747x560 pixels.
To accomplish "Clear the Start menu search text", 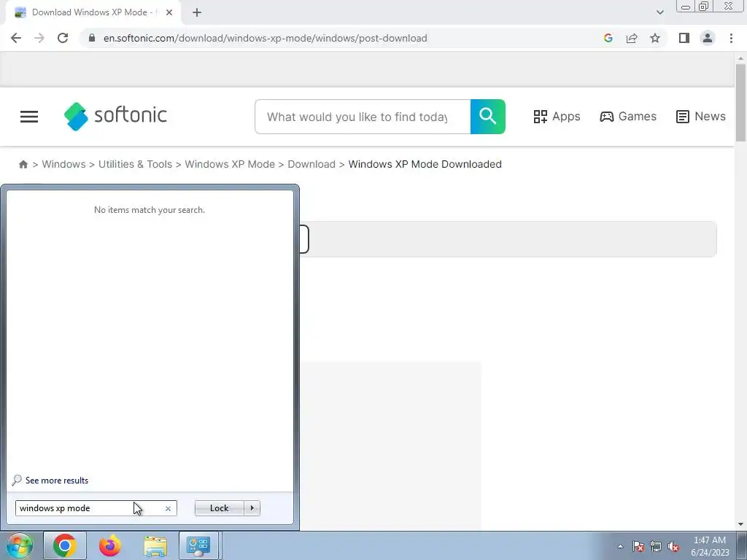I will 168,508.
